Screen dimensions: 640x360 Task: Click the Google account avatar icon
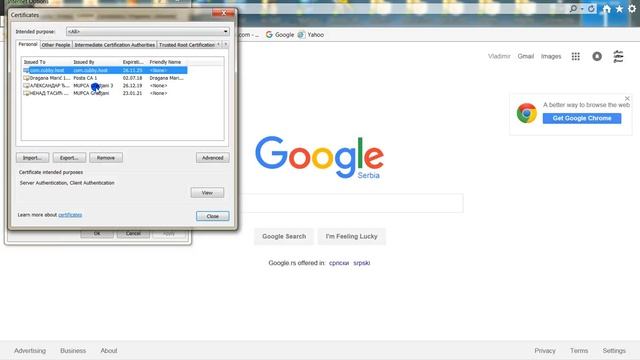[x=618, y=56]
